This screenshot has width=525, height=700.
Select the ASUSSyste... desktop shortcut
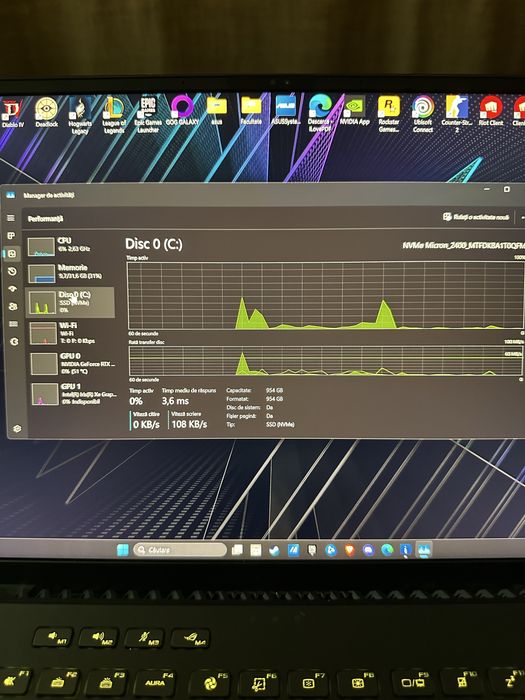tap(286, 110)
